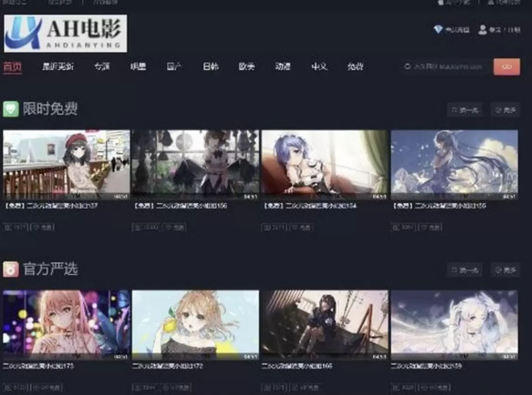The width and height of the screenshot is (532, 395).
Task: Click the 免费 tag under video 154
Action: tap(301, 227)
